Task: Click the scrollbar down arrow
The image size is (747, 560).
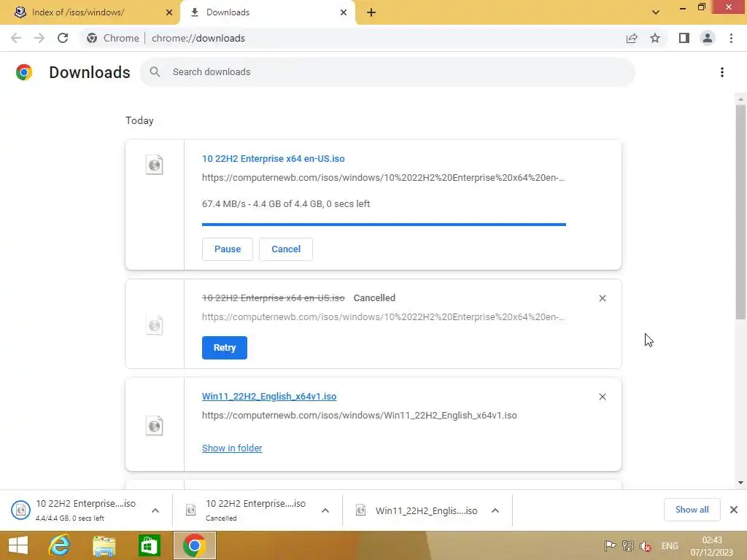Action: (x=740, y=483)
